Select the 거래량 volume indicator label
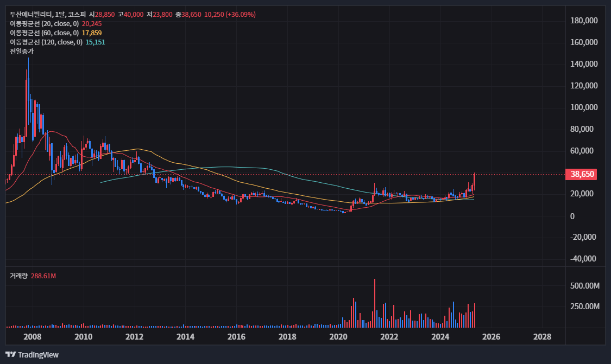The width and height of the screenshot is (611, 364). [x=18, y=276]
